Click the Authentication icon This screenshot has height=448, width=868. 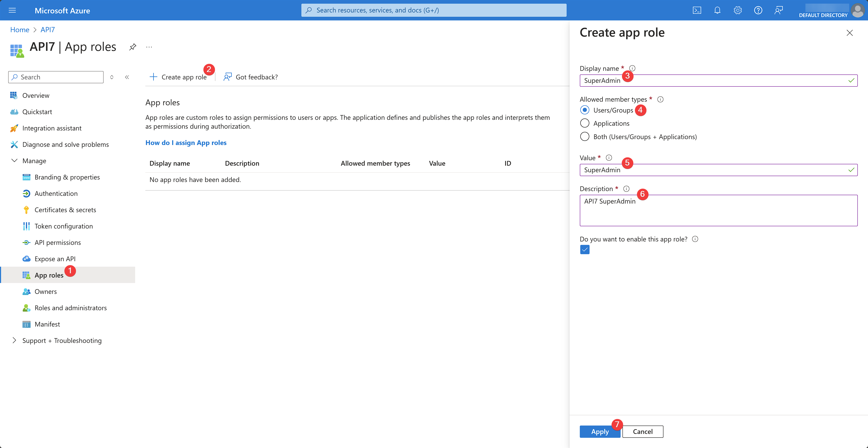26,194
